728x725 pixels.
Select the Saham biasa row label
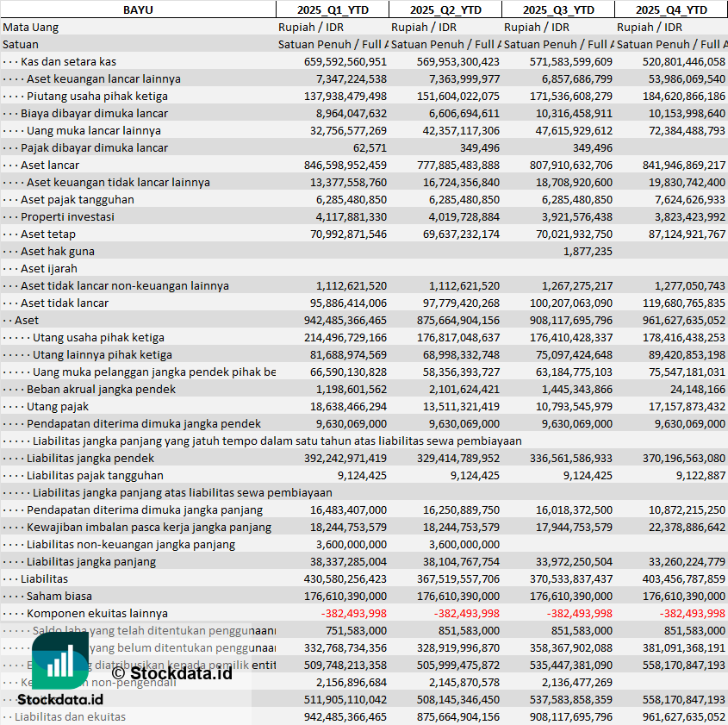pos(59,596)
